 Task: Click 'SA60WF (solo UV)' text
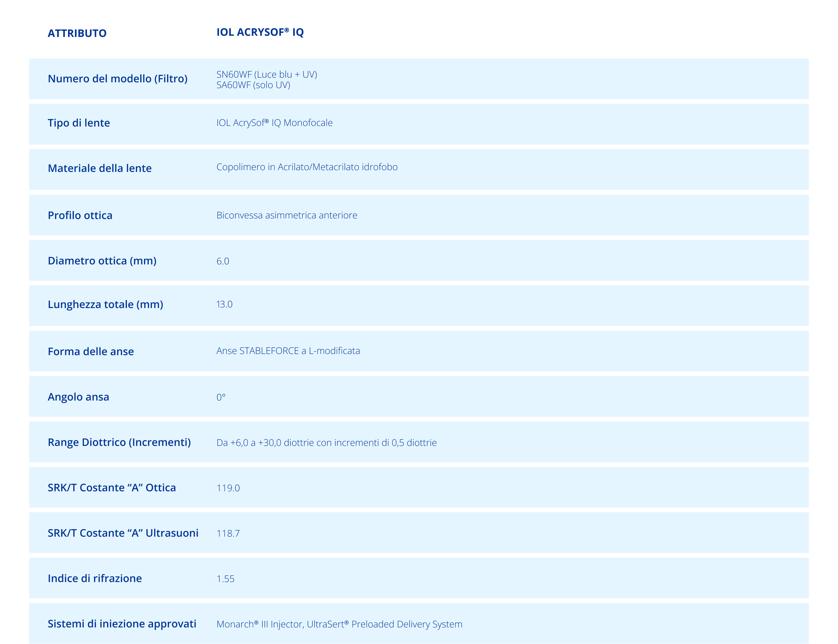point(253,85)
